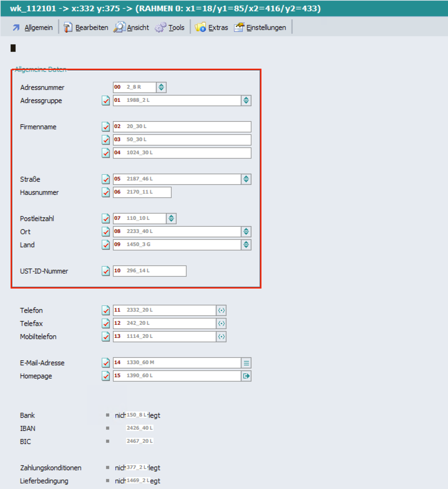Expand the Postleitzahl selection arrows

(x=171, y=219)
